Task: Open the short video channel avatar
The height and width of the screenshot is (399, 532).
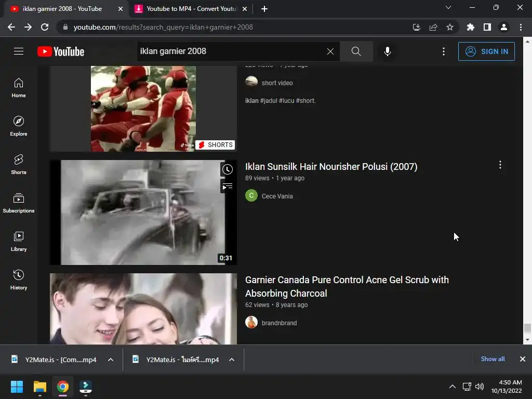Action: 251,82
